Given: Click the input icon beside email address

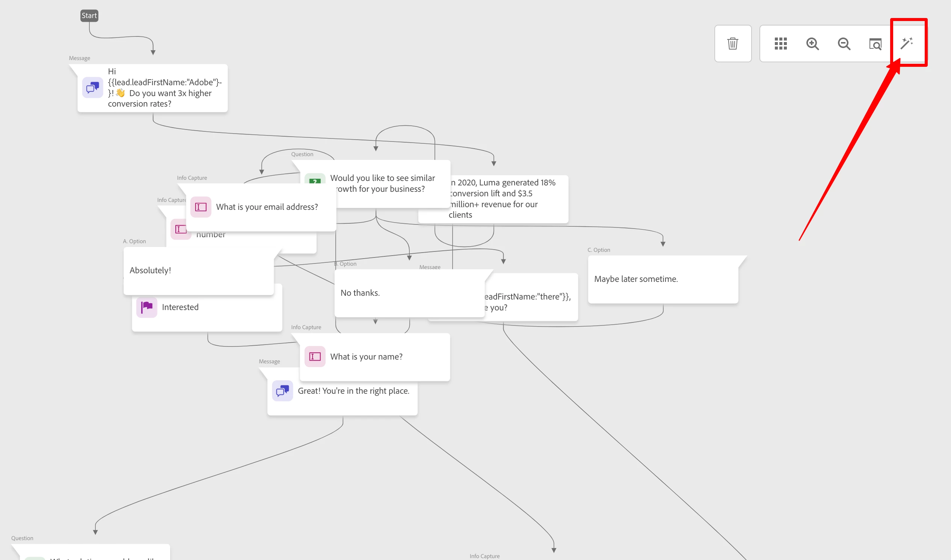Looking at the screenshot, I should pyautogui.click(x=201, y=207).
